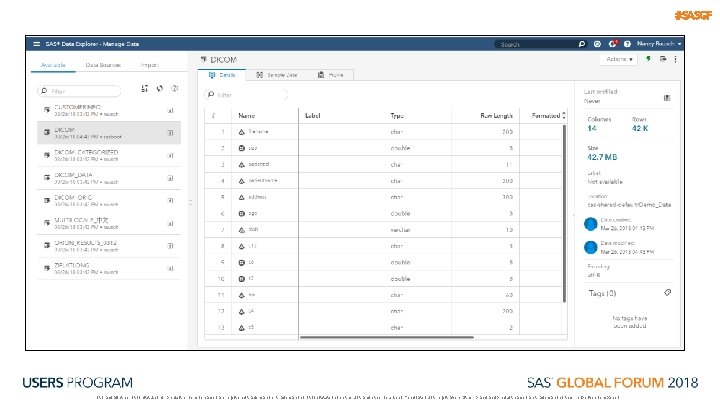Select the CUSTOMERBINNING table entry

point(109,110)
